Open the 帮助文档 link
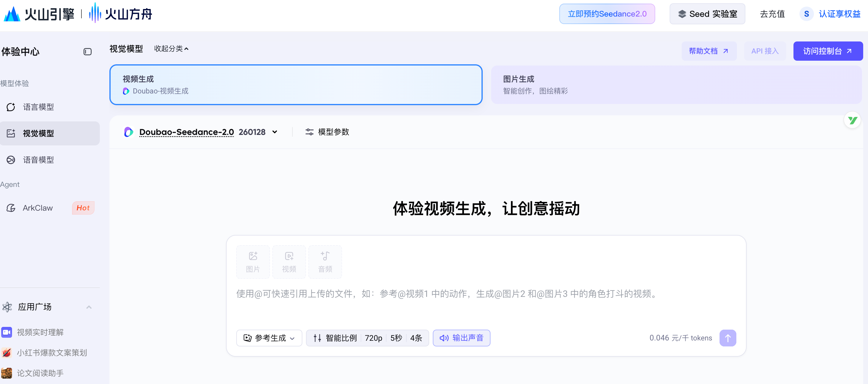The width and height of the screenshot is (868, 384). [x=709, y=51]
